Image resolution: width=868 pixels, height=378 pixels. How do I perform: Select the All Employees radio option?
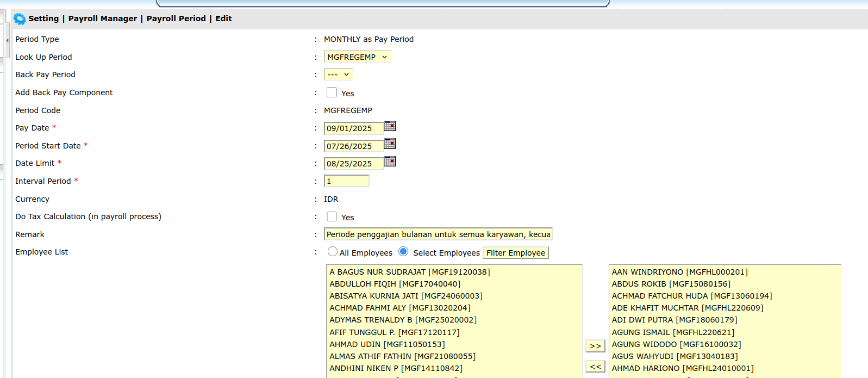pyautogui.click(x=333, y=251)
